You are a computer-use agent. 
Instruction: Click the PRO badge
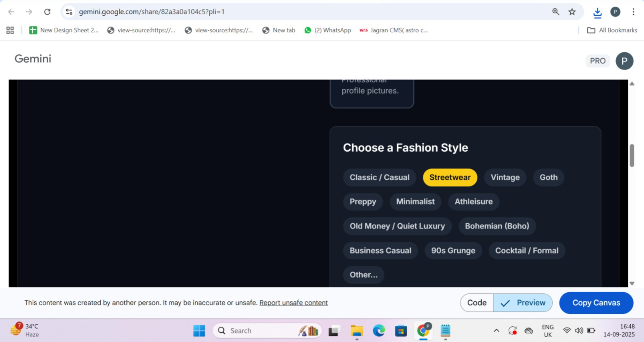[x=598, y=61]
